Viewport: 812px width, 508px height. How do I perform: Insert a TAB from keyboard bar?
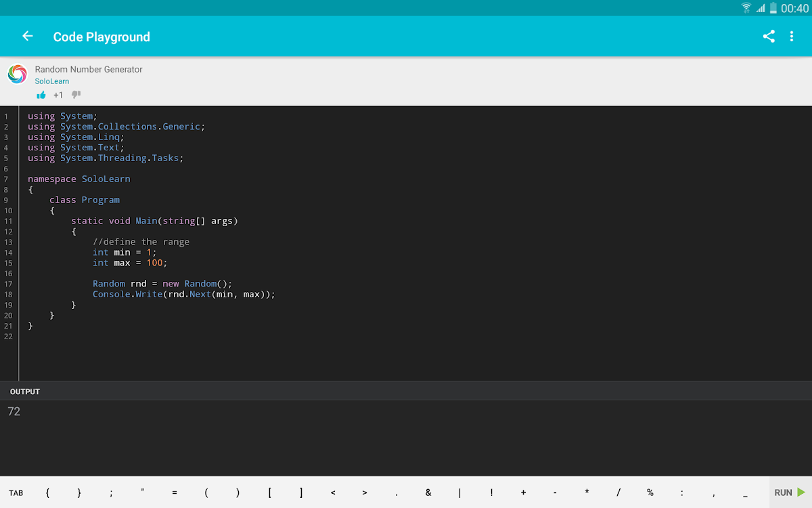pyautogui.click(x=16, y=492)
